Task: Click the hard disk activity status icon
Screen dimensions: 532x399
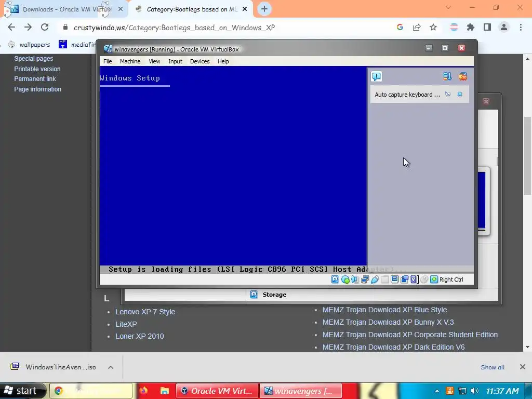Action: (x=335, y=279)
